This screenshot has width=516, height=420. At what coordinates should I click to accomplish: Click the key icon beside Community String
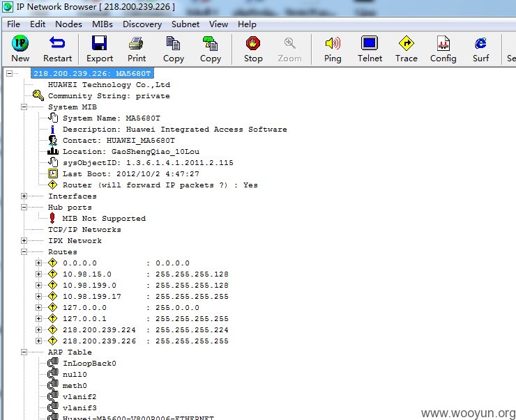38,95
